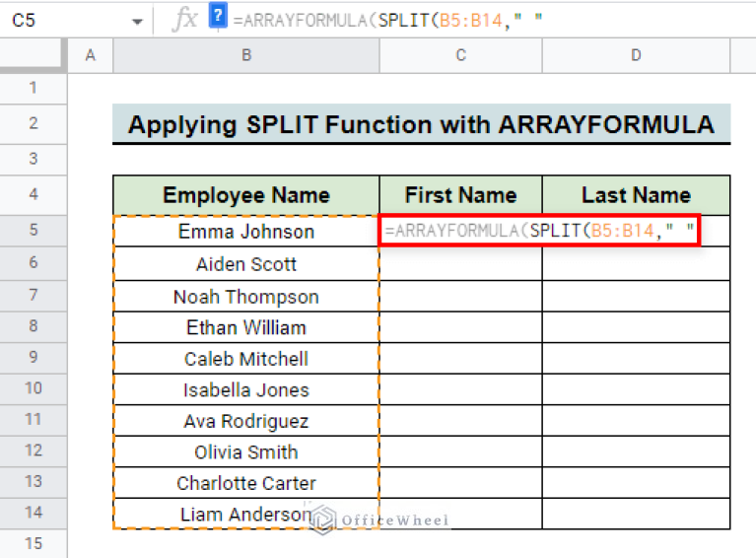Click the title cell Applying SPLIT Function
Screen dimensions: 756x558
(x=421, y=125)
